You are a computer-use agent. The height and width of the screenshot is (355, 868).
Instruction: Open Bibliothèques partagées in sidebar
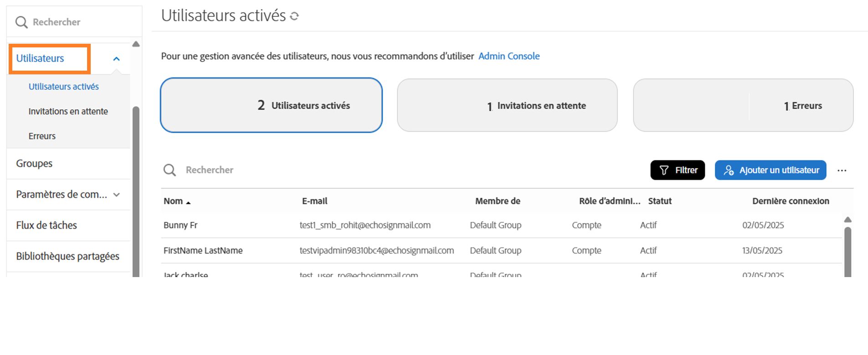coord(67,256)
